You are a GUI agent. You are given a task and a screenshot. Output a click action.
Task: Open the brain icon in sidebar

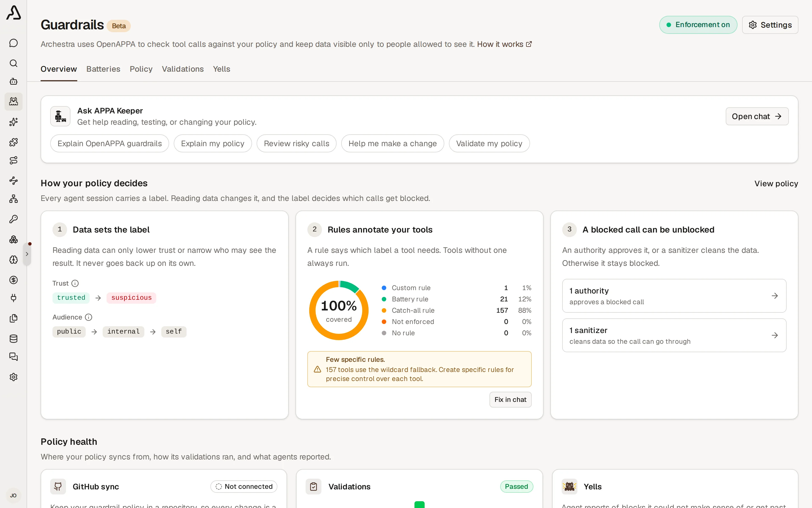[14, 260]
